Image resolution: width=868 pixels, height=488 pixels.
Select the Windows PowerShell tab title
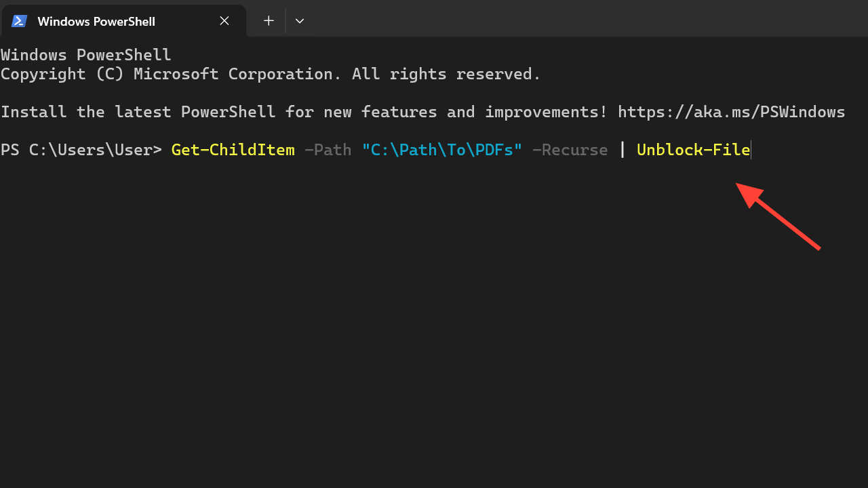[x=96, y=22]
